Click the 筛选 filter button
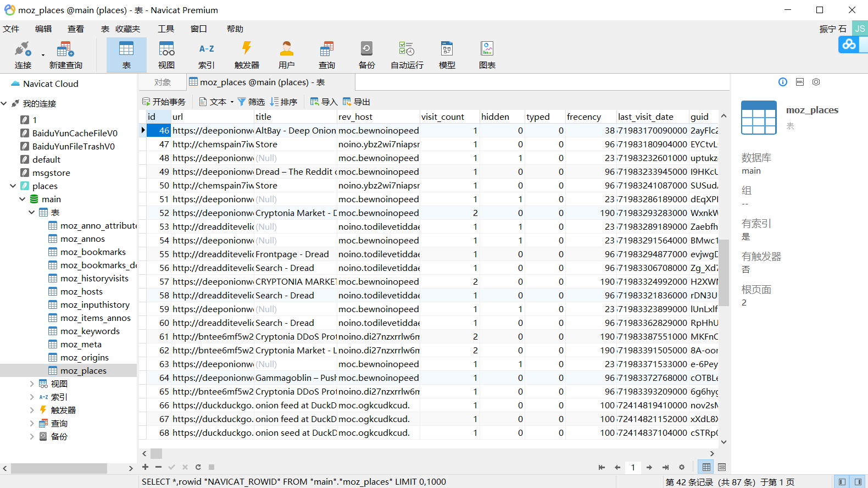The height and width of the screenshot is (488, 868). [x=251, y=102]
